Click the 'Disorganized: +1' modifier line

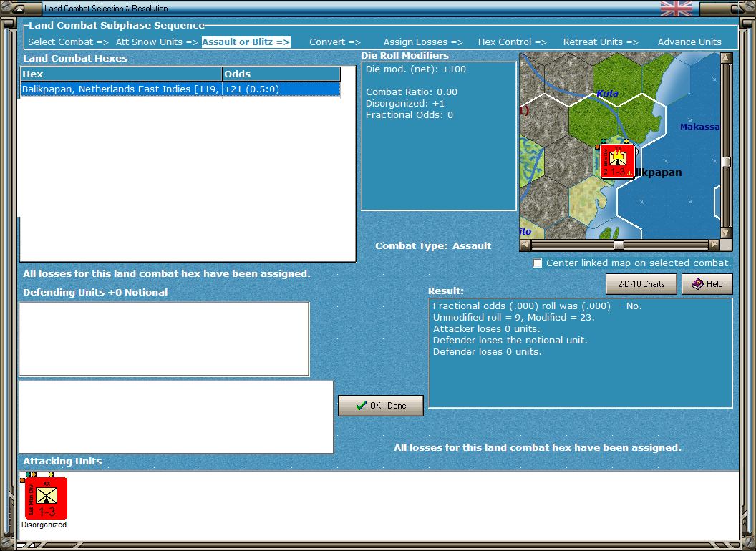coord(405,104)
